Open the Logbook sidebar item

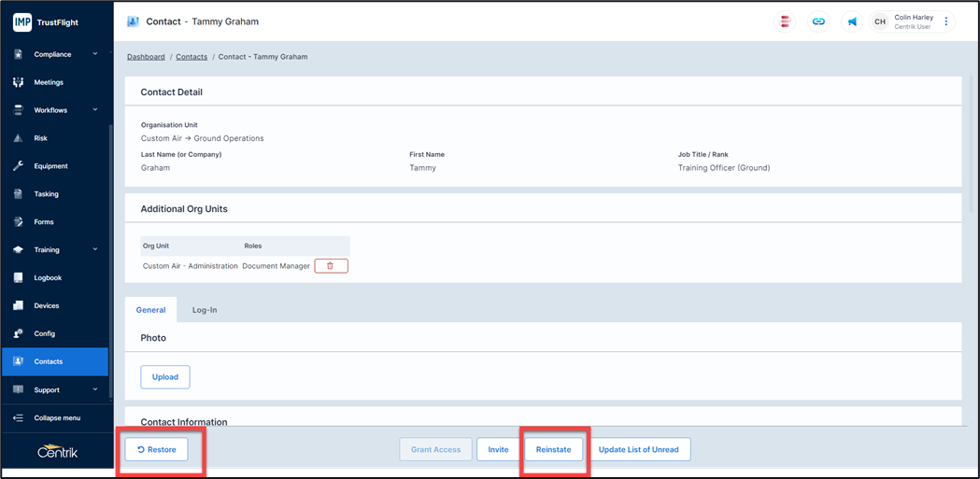(48, 278)
